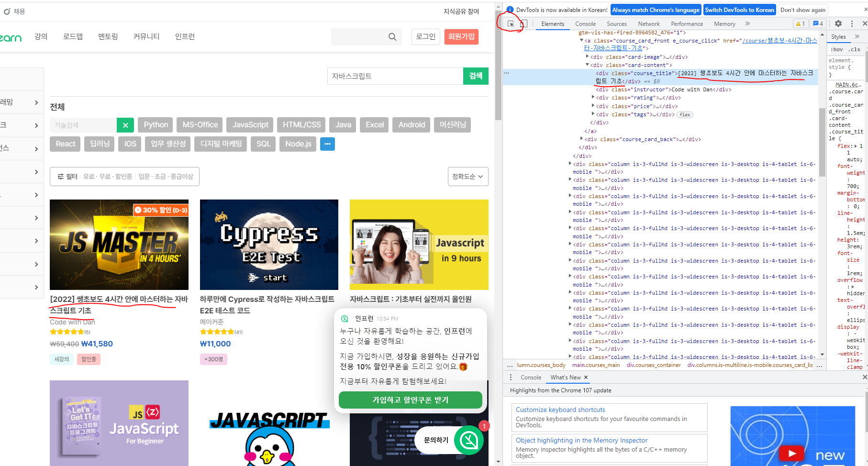Click the ellipsis beside the selected DOM row

pos(506,73)
